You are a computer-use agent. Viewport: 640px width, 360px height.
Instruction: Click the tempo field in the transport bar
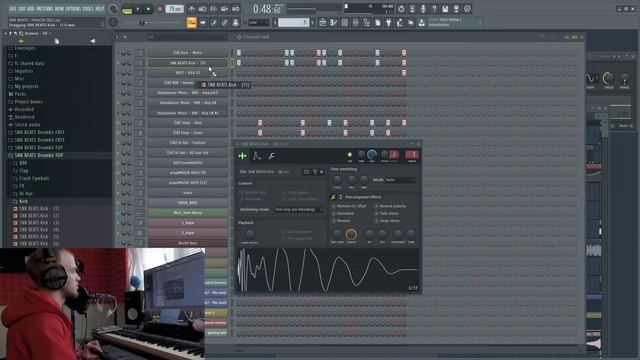[174, 9]
